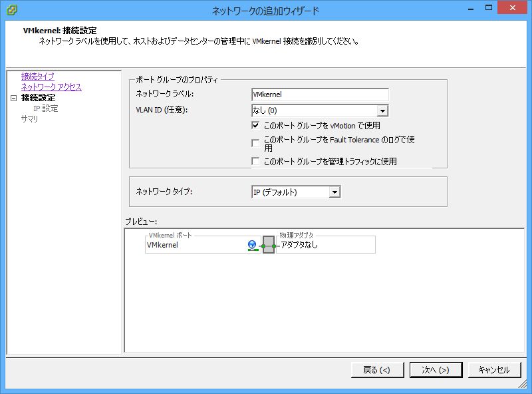
Task: Click the ネットワーク ラベル input field
Action: 320,95
